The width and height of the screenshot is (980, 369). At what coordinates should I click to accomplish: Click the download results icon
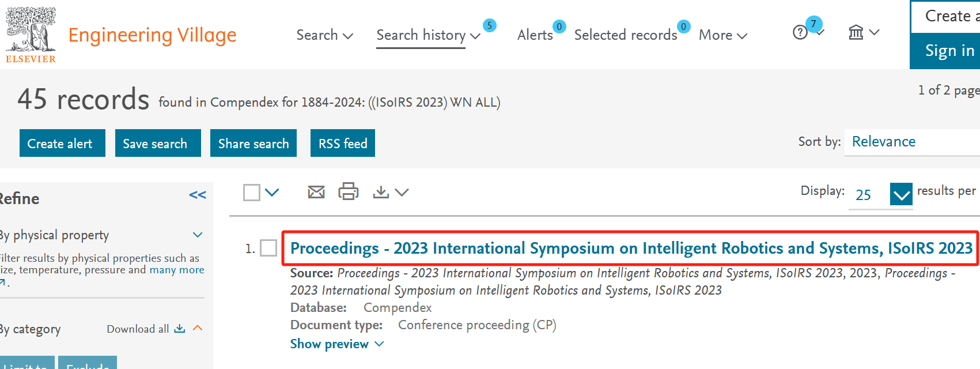(381, 192)
